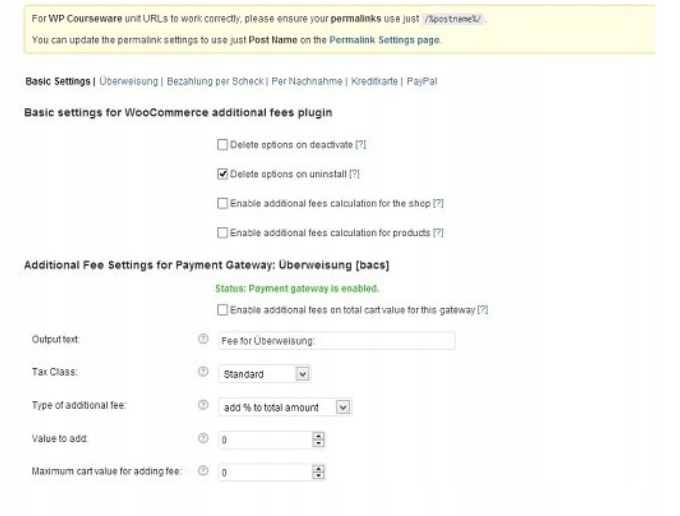This screenshot has height=516, width=680.
Task: Click help icon beside Tax Class
Action: [x=204, y=374]
